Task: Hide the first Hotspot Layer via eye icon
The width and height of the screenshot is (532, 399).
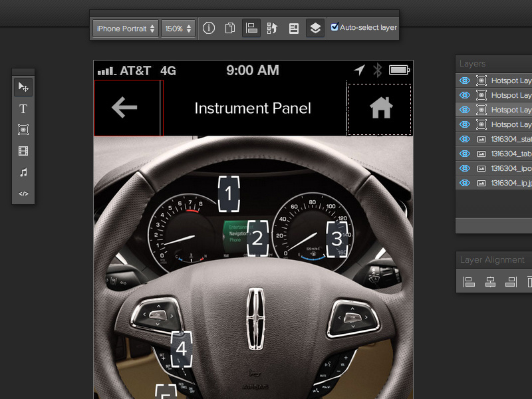Action: (465, 80)
